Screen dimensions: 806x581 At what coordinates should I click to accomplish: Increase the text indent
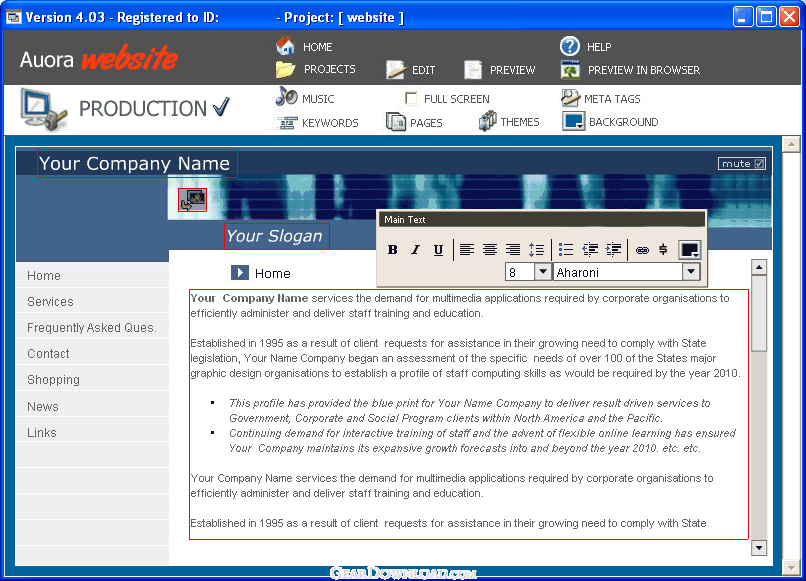[613, 250]
